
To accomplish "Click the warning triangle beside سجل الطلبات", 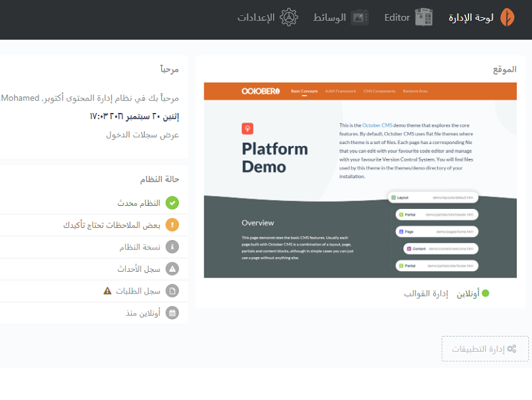I will click(x=107, y=291).
